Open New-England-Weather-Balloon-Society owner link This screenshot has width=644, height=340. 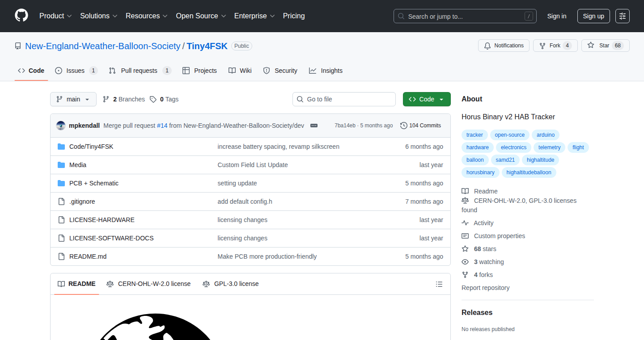103,46
